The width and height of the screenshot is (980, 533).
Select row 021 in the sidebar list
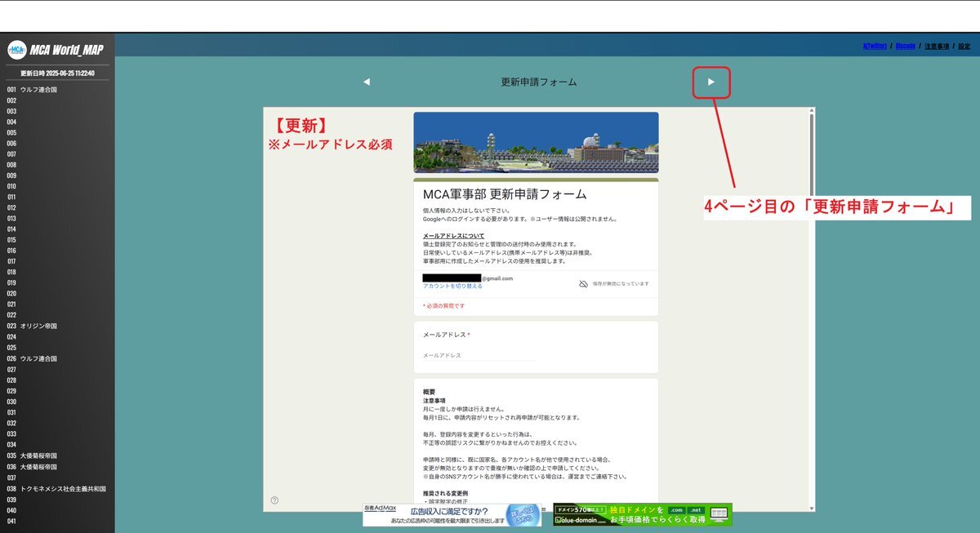click(x=57, y=304)
